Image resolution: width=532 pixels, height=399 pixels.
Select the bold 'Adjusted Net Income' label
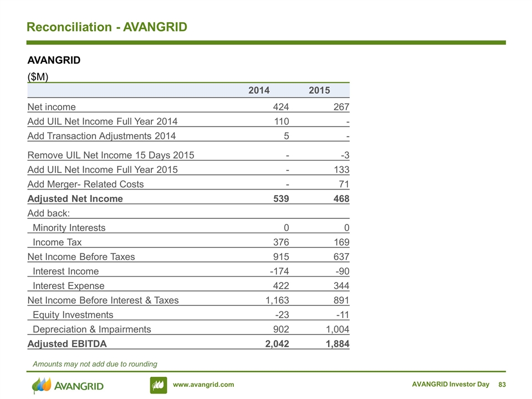[75, 199]
